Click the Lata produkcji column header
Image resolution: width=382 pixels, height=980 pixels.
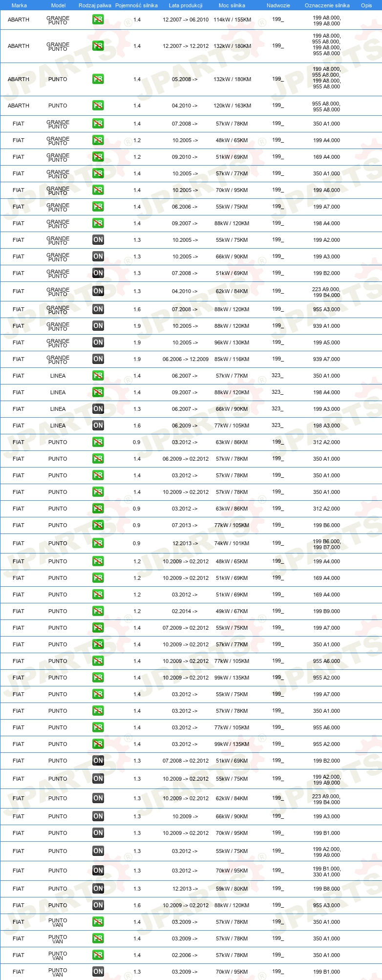[x=185, y=5]
